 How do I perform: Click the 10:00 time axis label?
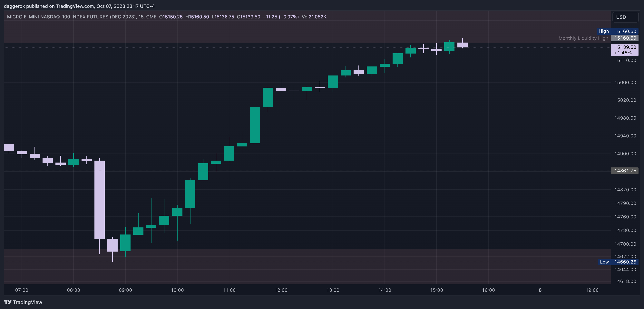pyautogui.click(x=177, y=290)
